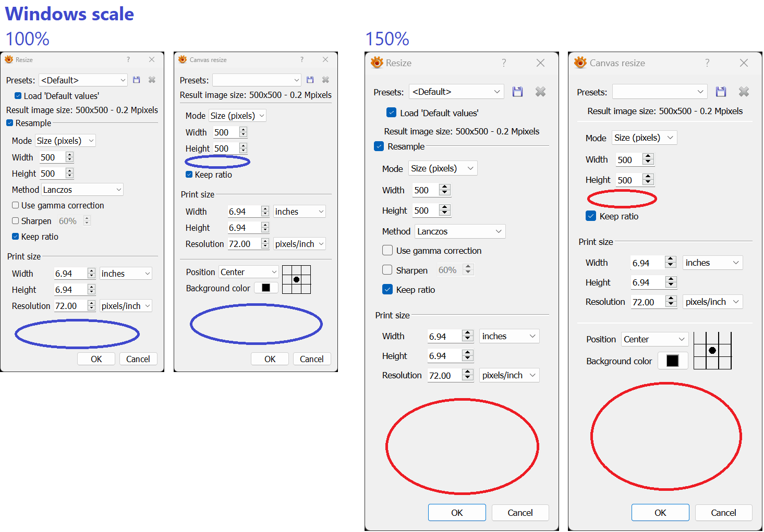Click Resolution 72.00 field in 100% Resize dialog
This screenshot has width=764, height=532.
(70, 306)
